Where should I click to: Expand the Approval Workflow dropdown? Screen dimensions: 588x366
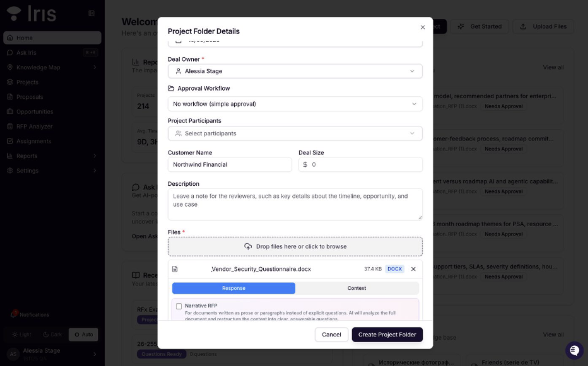tap(295, 104)
